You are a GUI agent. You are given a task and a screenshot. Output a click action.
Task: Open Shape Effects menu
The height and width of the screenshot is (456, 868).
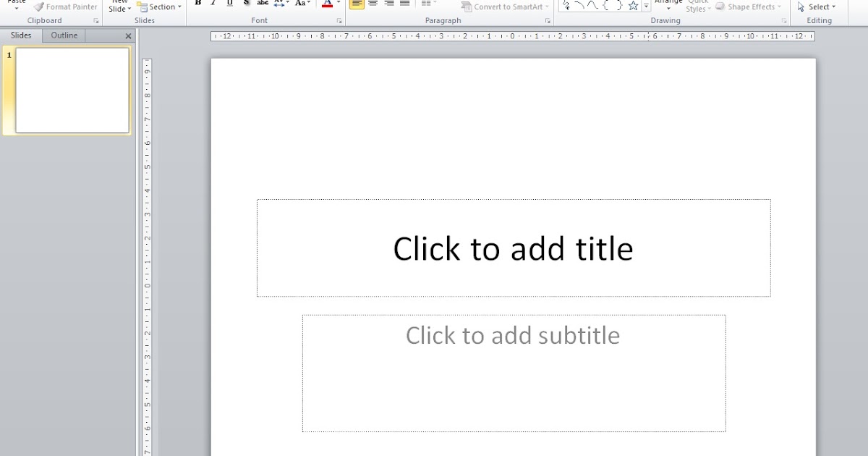(748, 7)
